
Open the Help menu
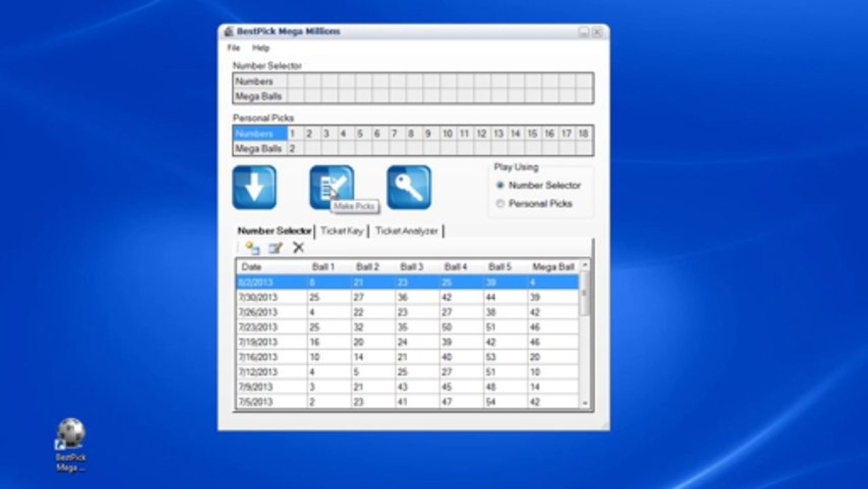tap(261, 48)
